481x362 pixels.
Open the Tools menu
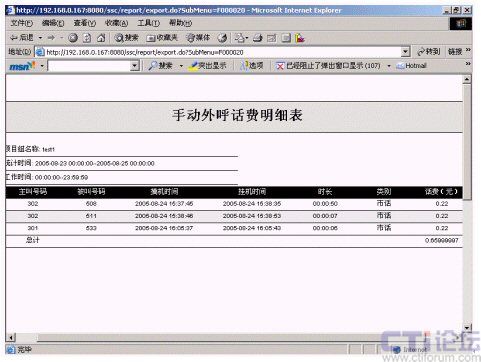[149, 23]
